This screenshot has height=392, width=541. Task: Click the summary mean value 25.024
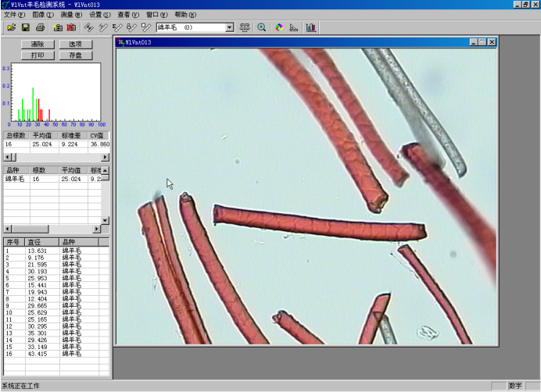point(42,144)
